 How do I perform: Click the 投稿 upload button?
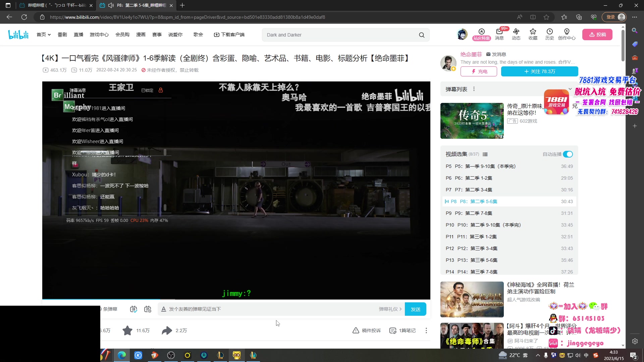pyautogui.click(x=597, y=35)
